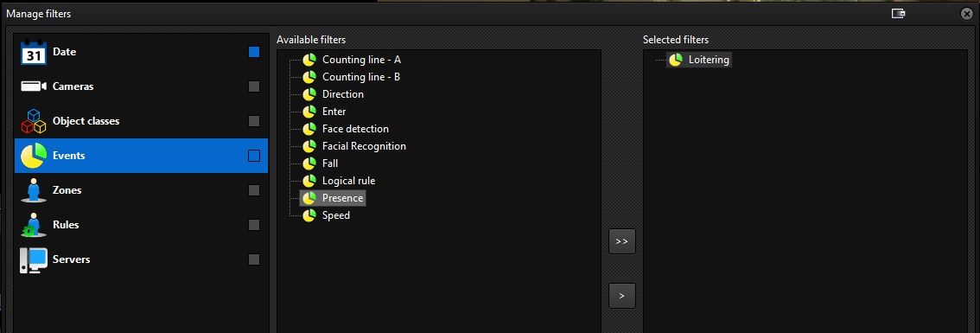Image resolution: width=980 pixels, height=333 pixels.
Task: Open the Zones person icon
Action: tap(34, 190)
